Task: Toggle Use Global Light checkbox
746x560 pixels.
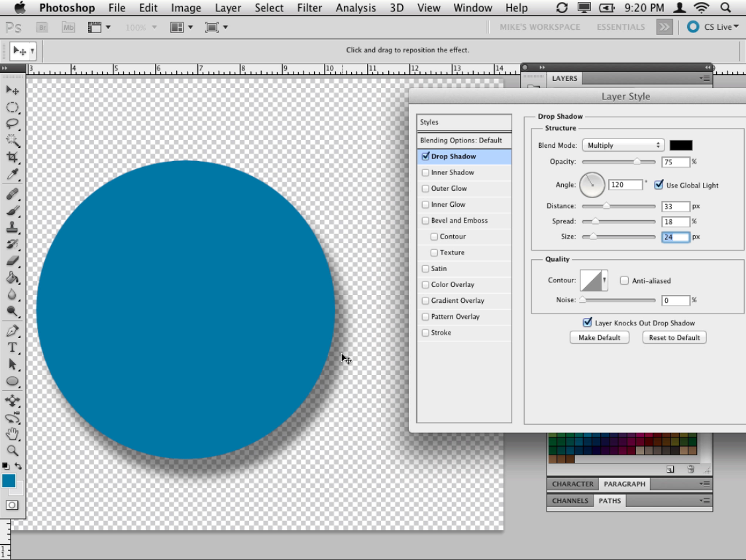Action: click(x=659, y=185)
